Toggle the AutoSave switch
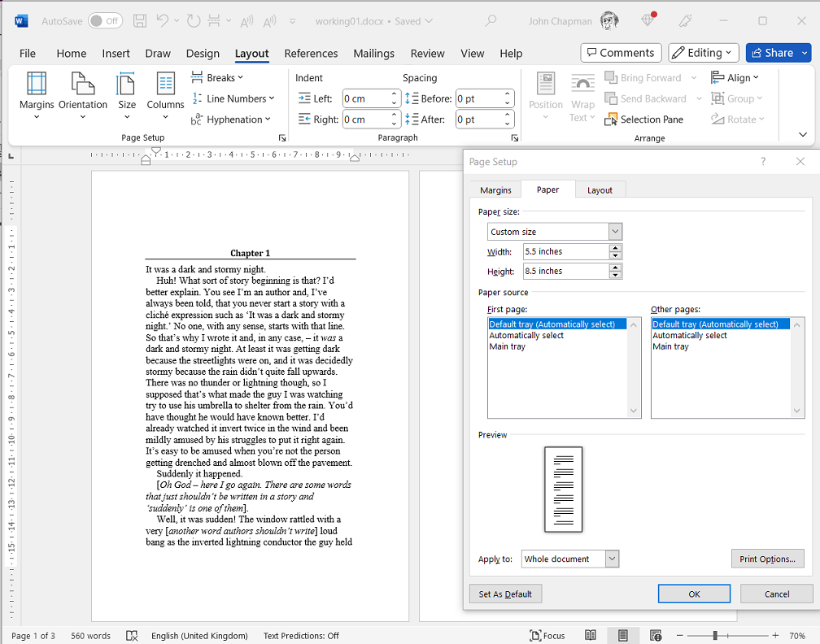Viewport: 820px width, 644px height. (105, 21)
